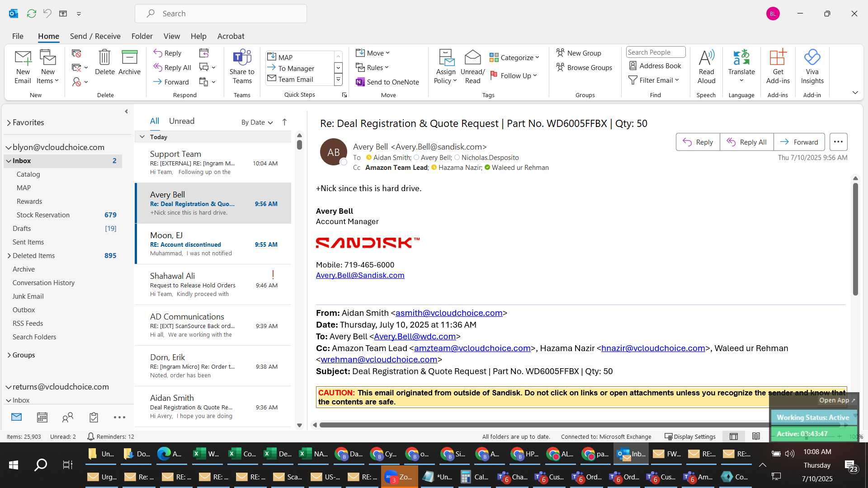Collapse blyon@vcloudchoice.com account tree
Image resolution: width=868 pixels, height=488 pixels.
tap(8, 147)
